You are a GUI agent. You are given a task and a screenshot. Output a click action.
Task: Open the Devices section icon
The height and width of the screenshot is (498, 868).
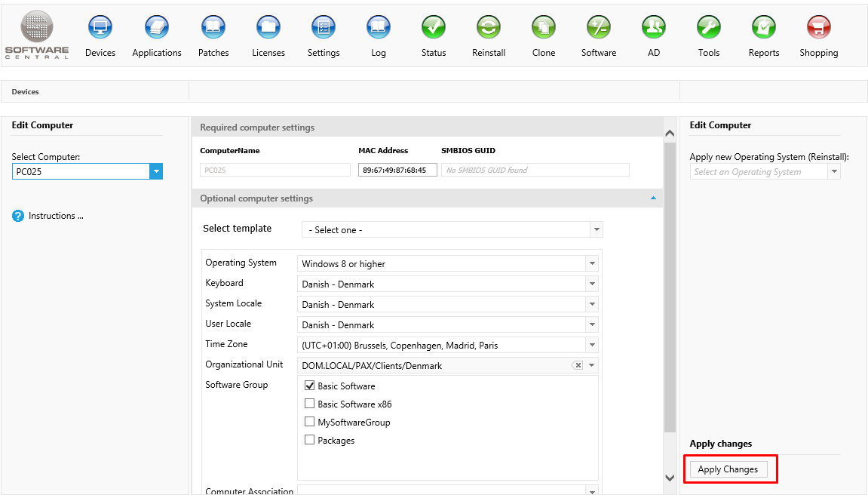click(x=100, y=29)
